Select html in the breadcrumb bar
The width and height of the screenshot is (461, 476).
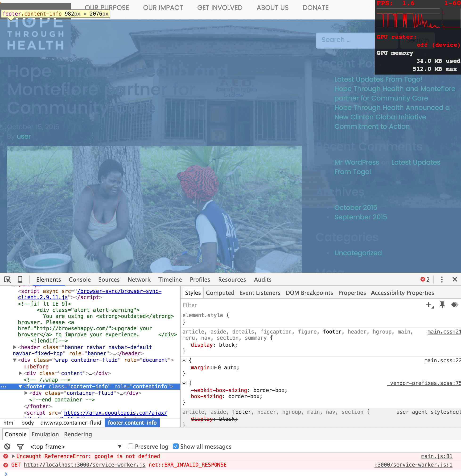pyautogui.click(x=9, y=423)
